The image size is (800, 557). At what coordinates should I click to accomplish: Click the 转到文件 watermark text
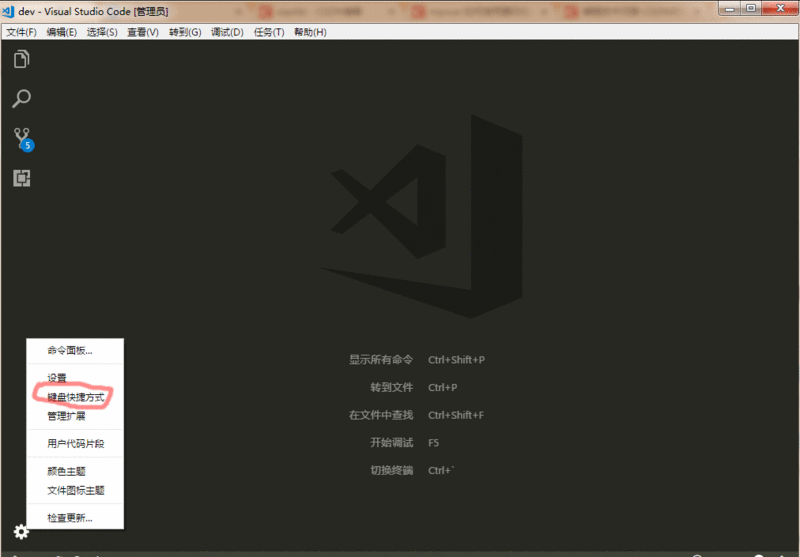click(x=391, y=387)
